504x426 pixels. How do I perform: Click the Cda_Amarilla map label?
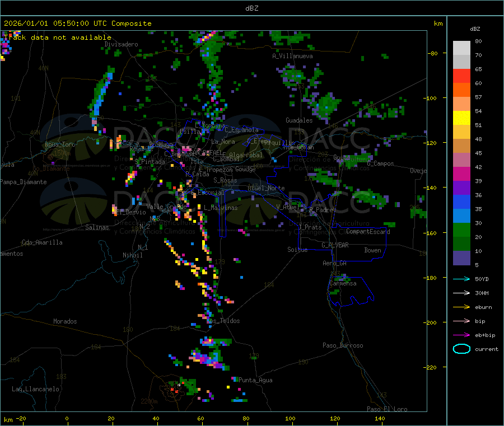pyautogui.click(x=42, y=242)
